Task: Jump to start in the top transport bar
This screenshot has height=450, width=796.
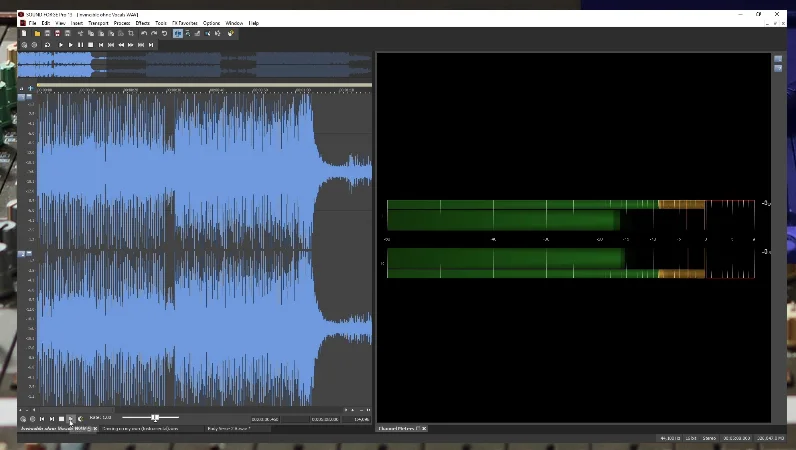Action: (x=101, y=45)
